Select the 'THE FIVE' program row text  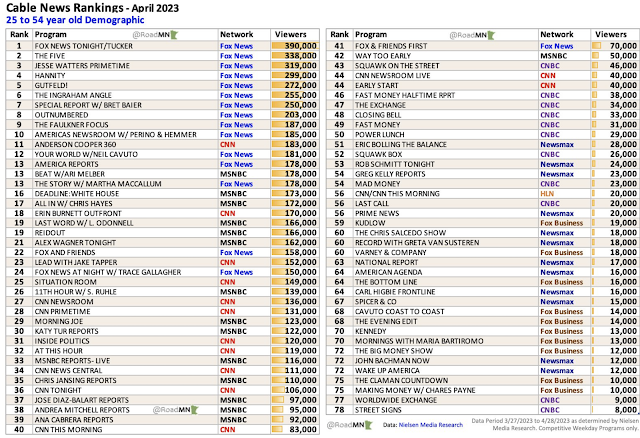point(50,56)
